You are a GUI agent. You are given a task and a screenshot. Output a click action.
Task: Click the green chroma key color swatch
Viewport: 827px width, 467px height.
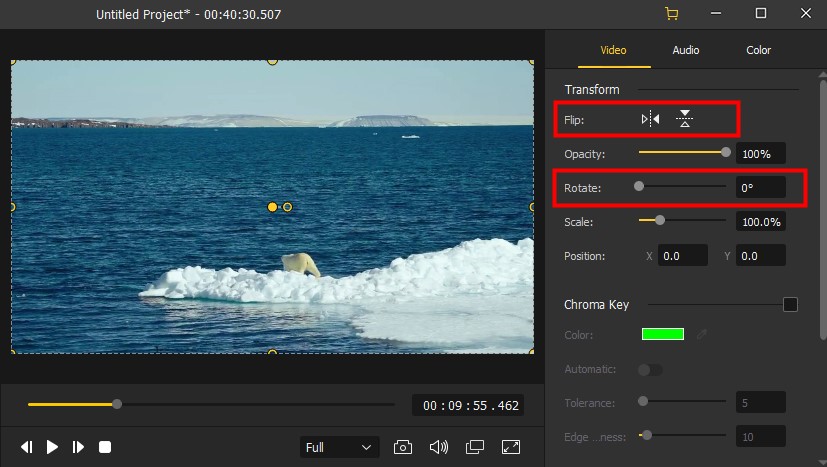tap(663, 334)
